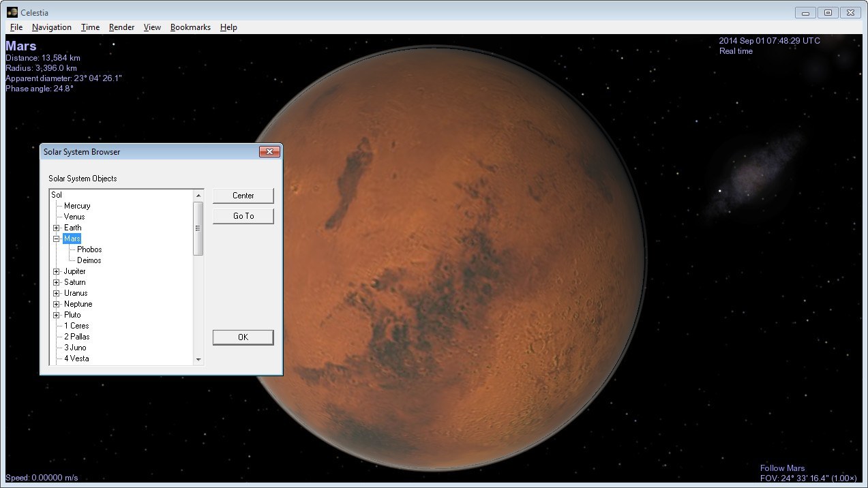868x488 pixels.
Task: Select Mercury in the object list
Action: (77, 206)
